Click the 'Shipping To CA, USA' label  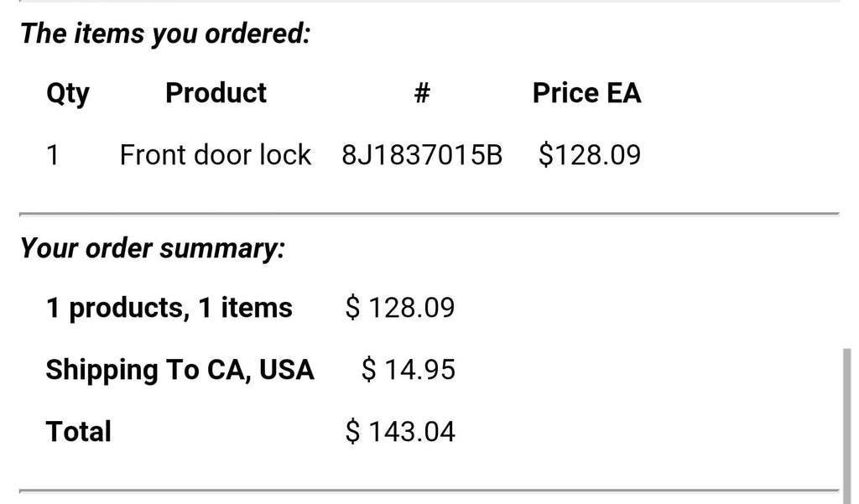[x=180, y=370]
